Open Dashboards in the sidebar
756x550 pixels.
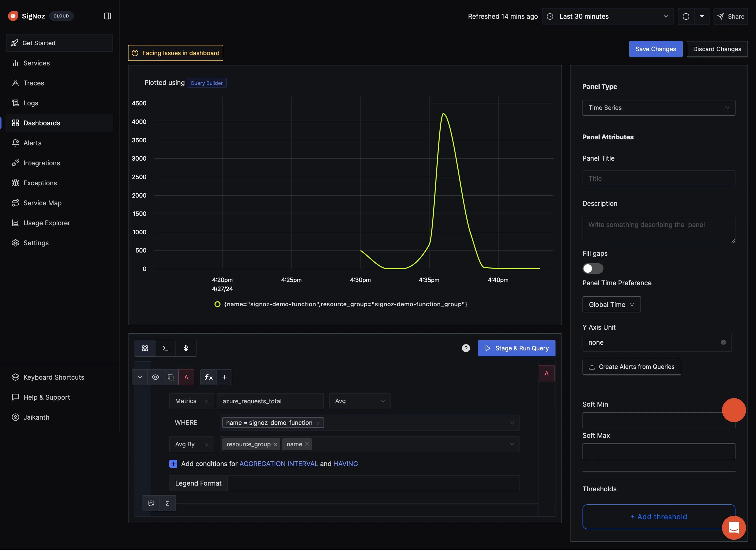59,123
